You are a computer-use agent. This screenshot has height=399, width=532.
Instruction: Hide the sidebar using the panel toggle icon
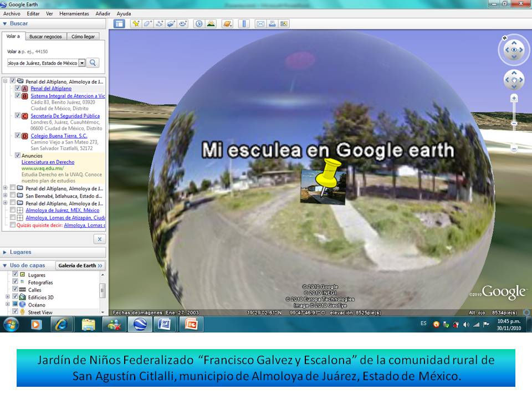118,23
